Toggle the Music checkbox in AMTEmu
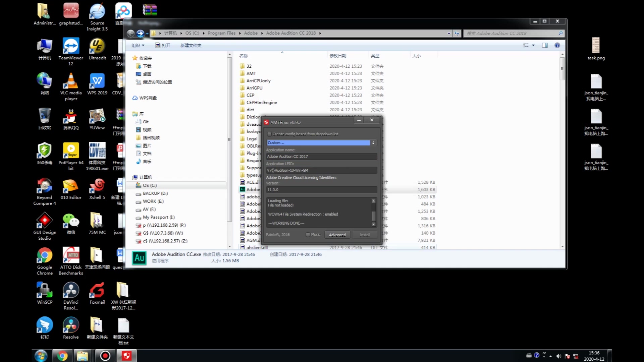Screen dimensions: 644x362 (x=308, y=235)
